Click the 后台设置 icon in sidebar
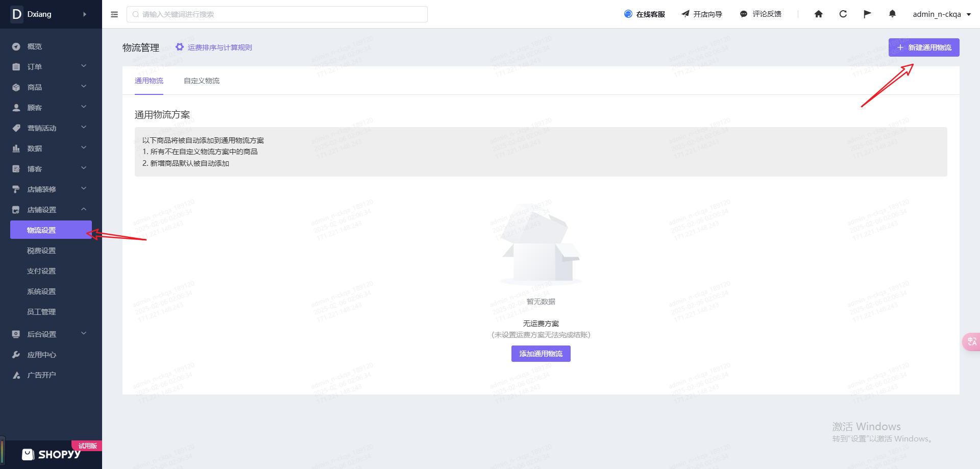This screenshot has width=980, height=469. click(x=16, y=334)
